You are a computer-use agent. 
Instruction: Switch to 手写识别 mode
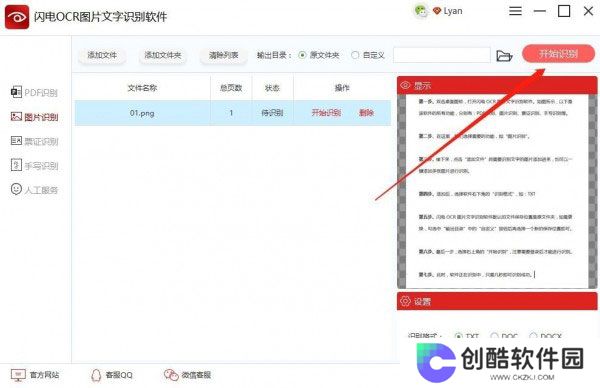[34, 165]
